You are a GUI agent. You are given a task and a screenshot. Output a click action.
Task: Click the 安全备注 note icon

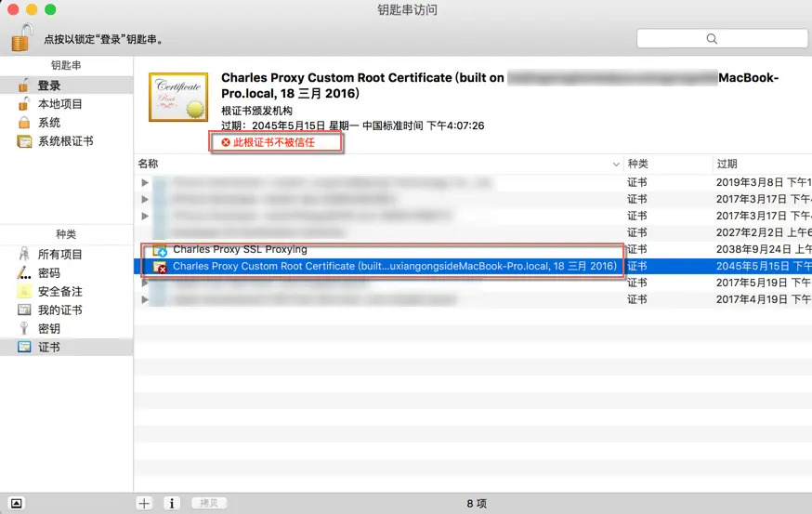pyautogui.click(x=24, y=291)
